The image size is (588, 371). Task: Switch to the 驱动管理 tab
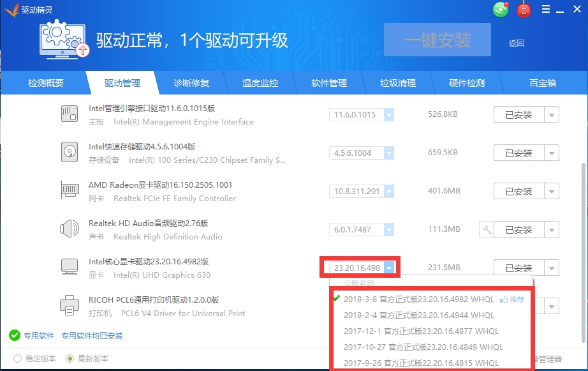tap(122, 83)
